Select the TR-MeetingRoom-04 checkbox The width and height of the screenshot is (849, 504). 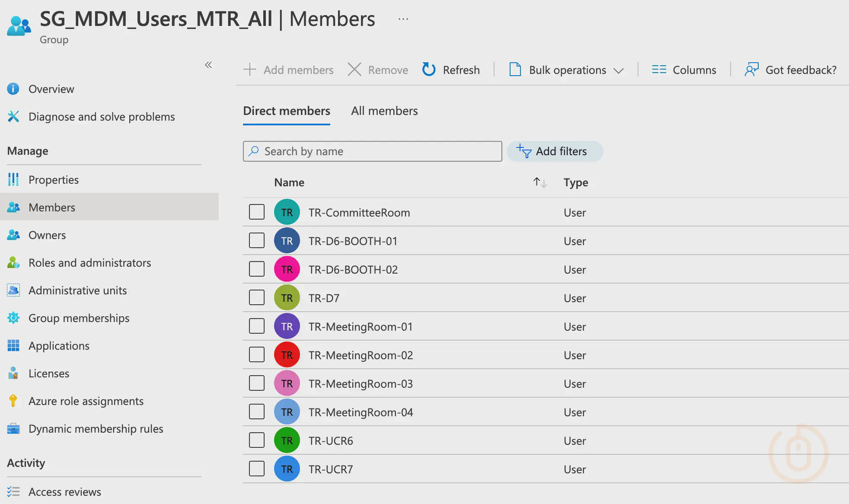(257, 411)
